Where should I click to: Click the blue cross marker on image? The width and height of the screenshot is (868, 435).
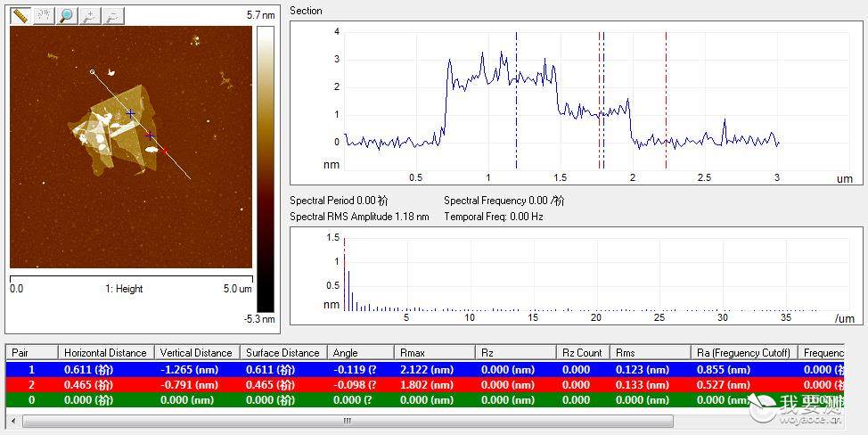click(130, 113)
